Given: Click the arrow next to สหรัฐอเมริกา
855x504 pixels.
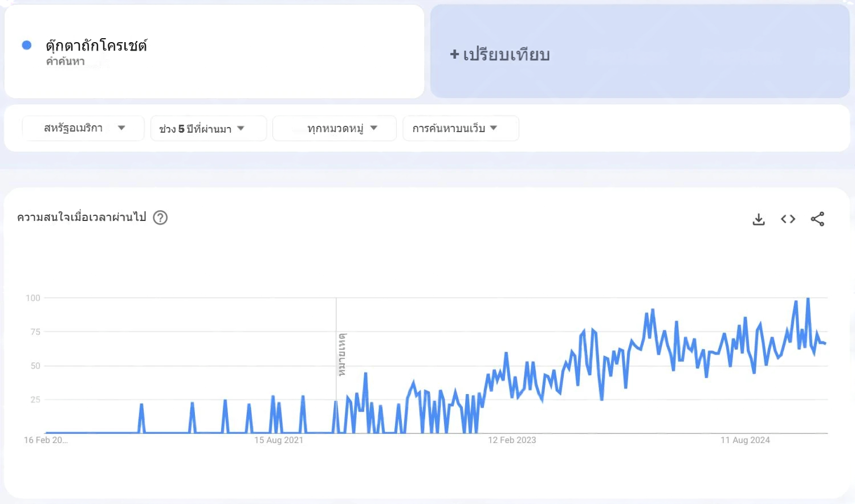Looking at the screenshot, I should tap(121, 128).
